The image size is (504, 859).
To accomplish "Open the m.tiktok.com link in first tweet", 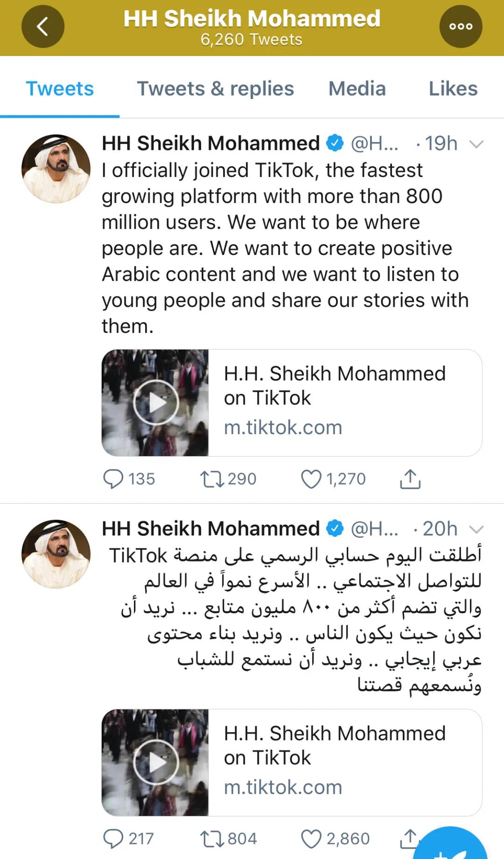I will [x=283, y=427].
